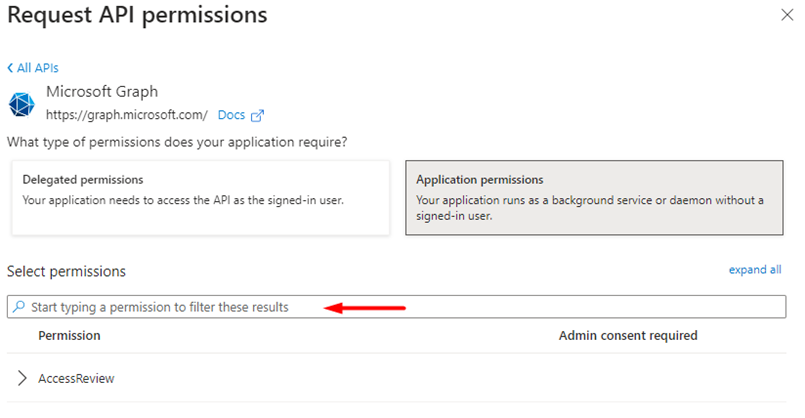The width and height of the screenshot is (805, 418).
Task: Click the external link icon next to Docs
Action: (x=257, y=116)
